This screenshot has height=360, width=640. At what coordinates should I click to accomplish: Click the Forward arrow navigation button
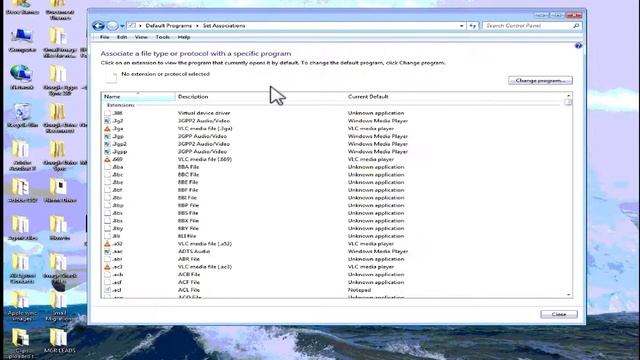click(x=112, y=26)
